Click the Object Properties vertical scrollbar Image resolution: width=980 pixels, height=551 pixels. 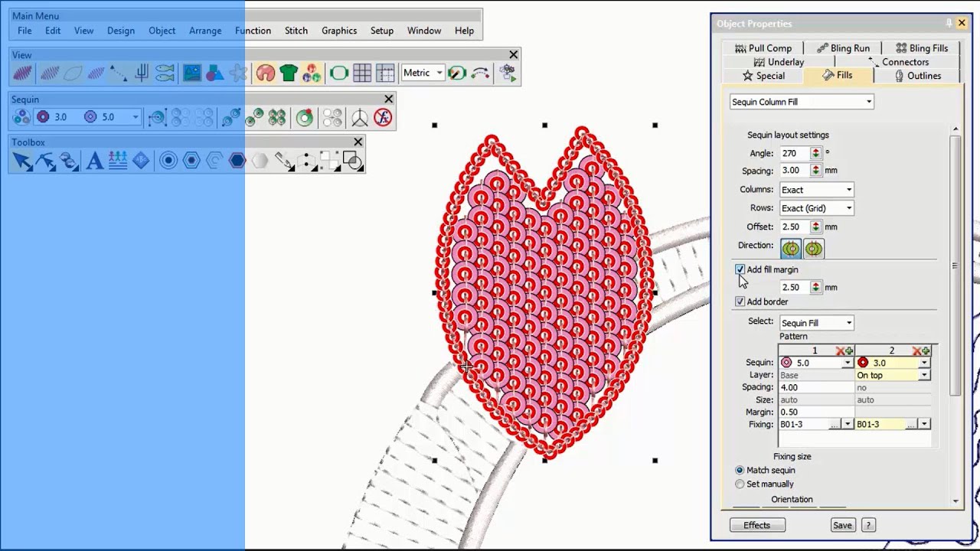tap(955, 266)
